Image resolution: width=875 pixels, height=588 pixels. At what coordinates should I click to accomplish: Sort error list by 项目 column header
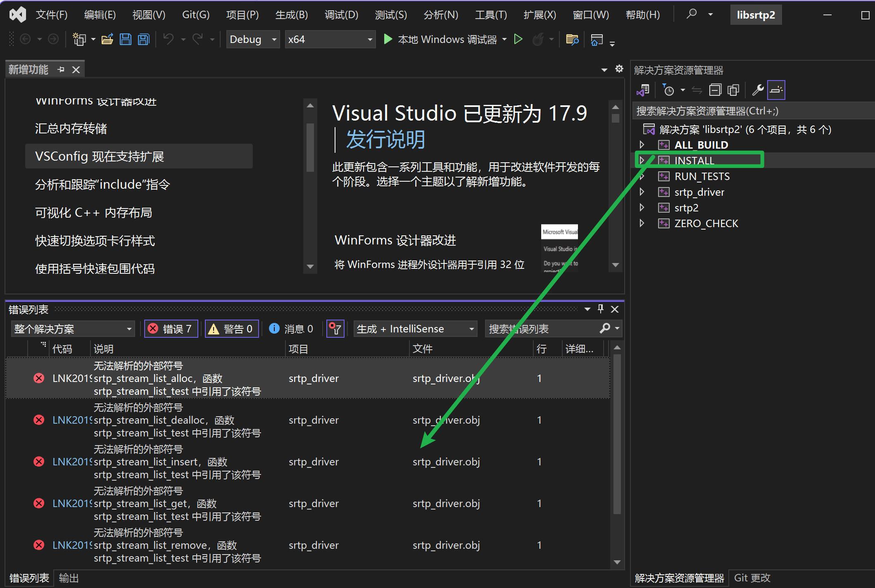click(x=347, y=349)
